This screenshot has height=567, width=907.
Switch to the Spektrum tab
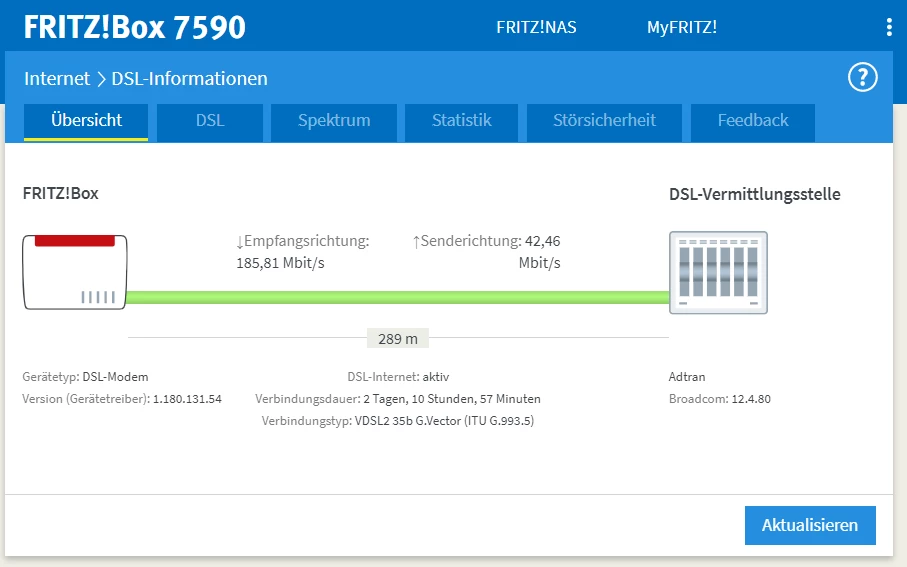[x=334, y=122]
